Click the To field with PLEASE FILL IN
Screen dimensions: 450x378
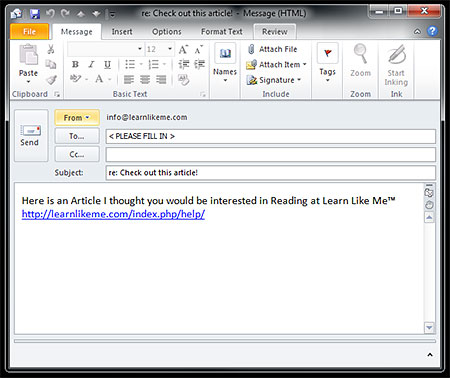coord(271,136)
